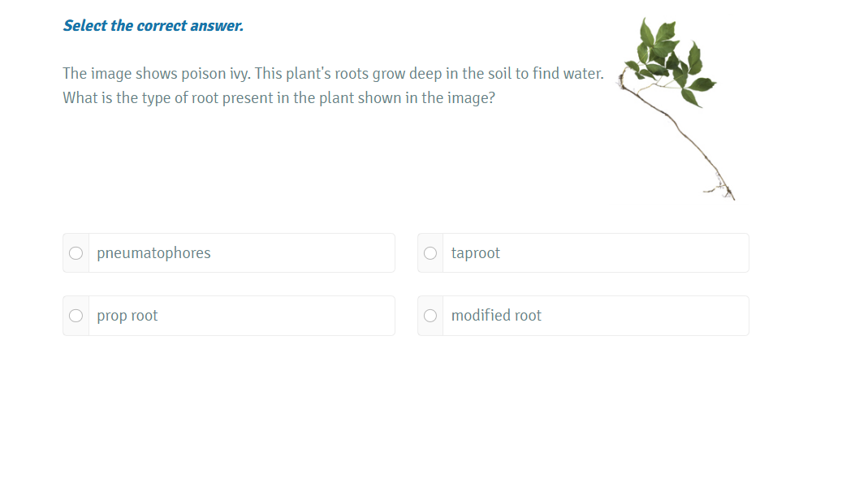Mark the prop root radio button
Viewport: 868px width, 487px height.
coord(76,316)
